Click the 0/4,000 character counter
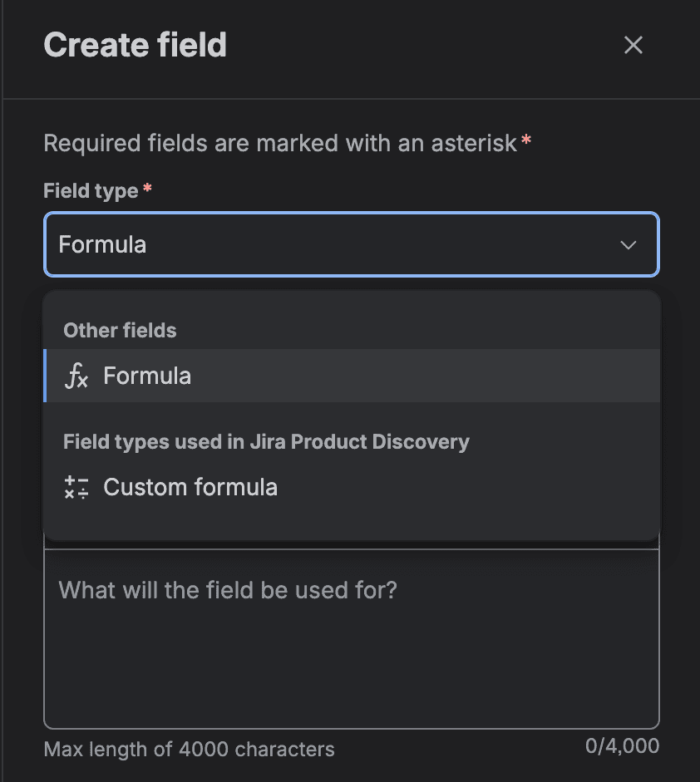 pos(622,746)
